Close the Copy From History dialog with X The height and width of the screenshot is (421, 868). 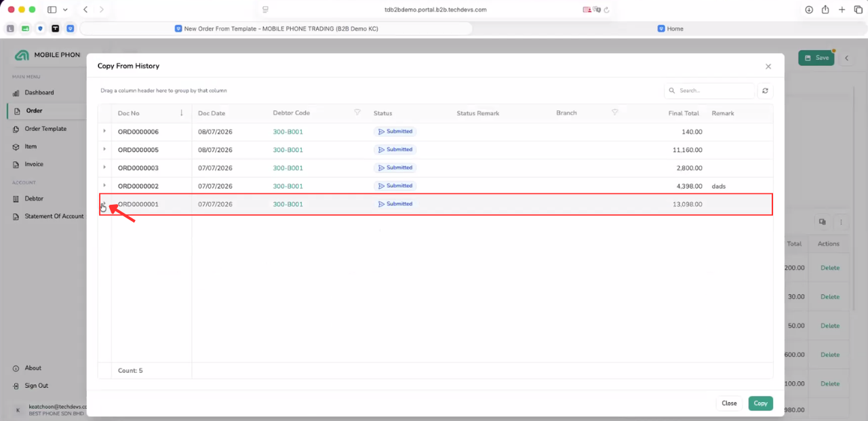pyautogui.click(x=768, y=66)
